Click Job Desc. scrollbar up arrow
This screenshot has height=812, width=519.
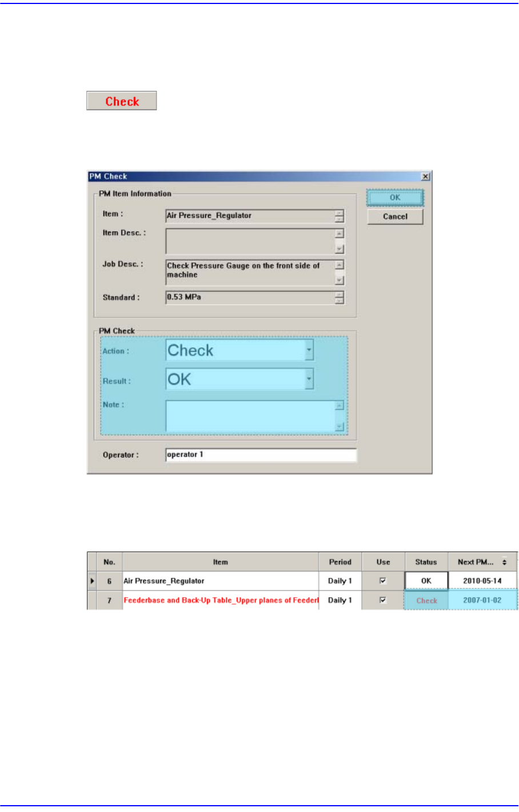tap(340, 265)
